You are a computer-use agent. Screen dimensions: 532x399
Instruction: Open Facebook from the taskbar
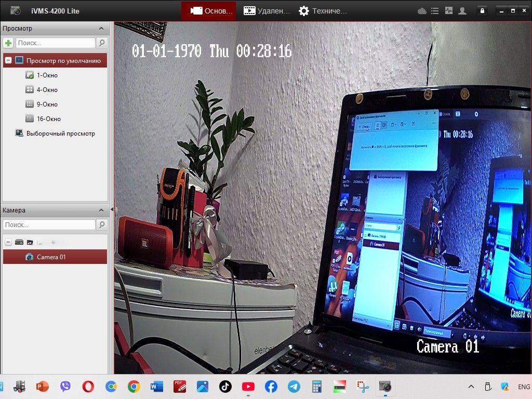click(271, 387)
